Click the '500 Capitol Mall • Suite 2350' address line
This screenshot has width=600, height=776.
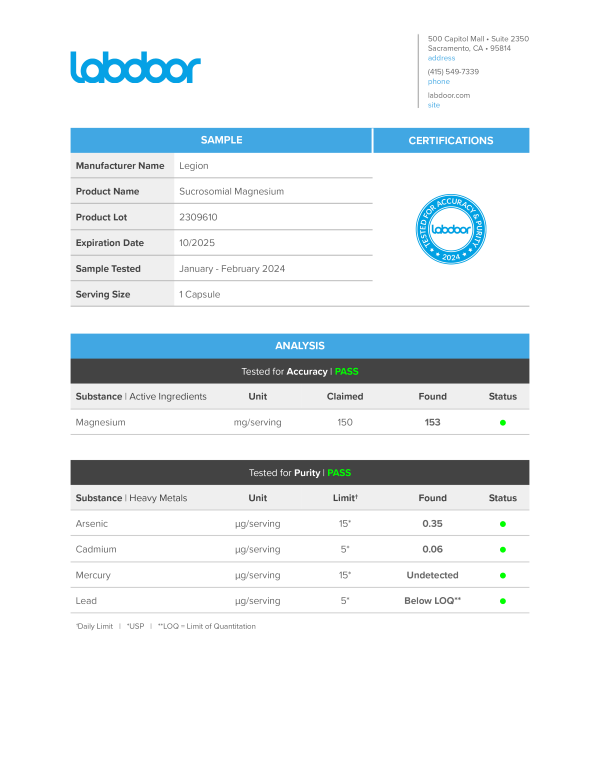coord(478,39)
